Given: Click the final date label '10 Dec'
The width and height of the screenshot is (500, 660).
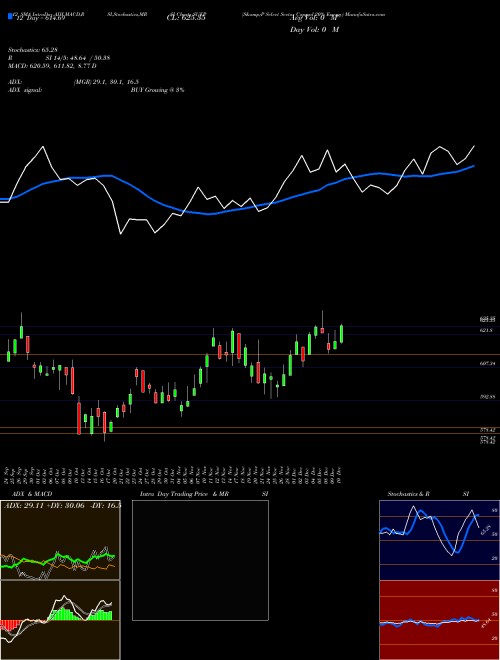Looking at the screenshot, I should (x=339, y=475).
